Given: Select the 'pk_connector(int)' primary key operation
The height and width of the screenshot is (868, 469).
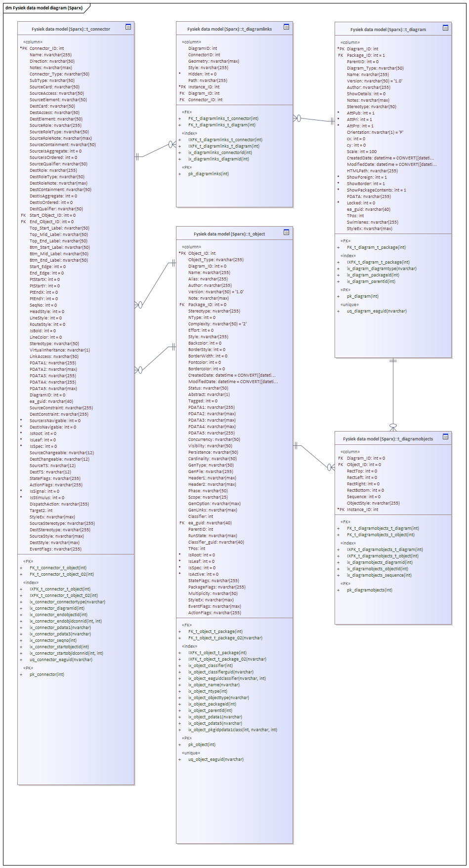Looking at the screenshot, I should (x=47, y=674).
